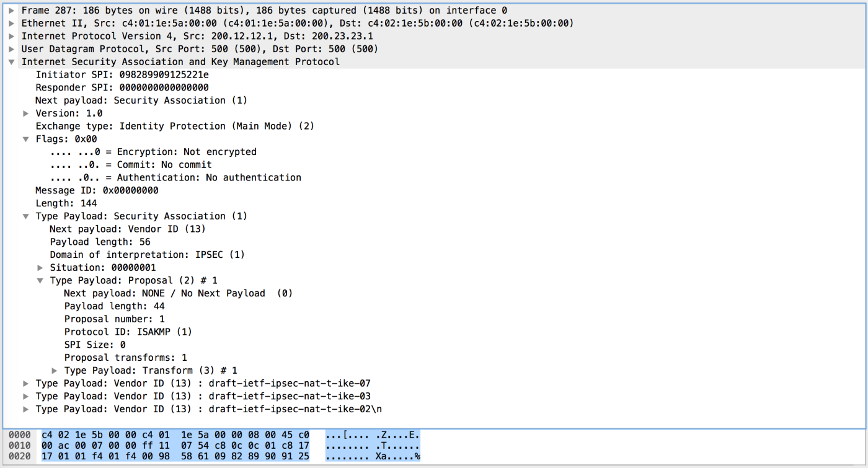
Task: Collapse the ISAKMP protocol section
Action: pyautogui.click(x=11, y=62)
